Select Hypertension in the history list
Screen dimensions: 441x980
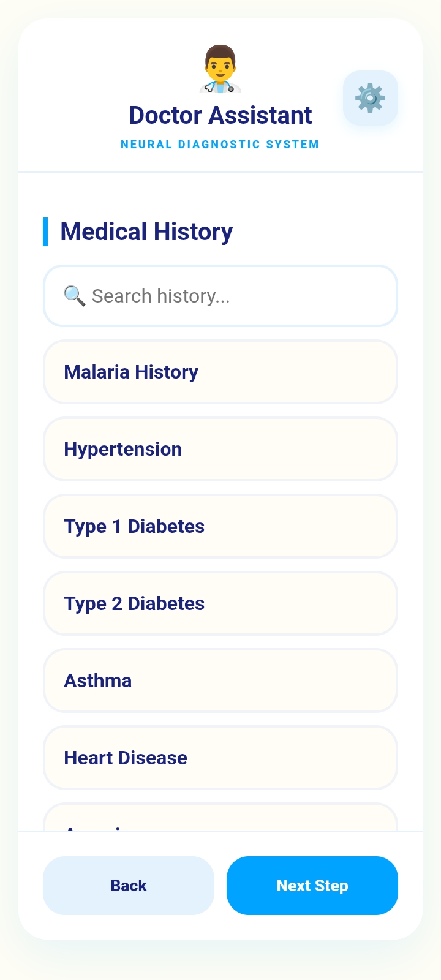[221, 449]
